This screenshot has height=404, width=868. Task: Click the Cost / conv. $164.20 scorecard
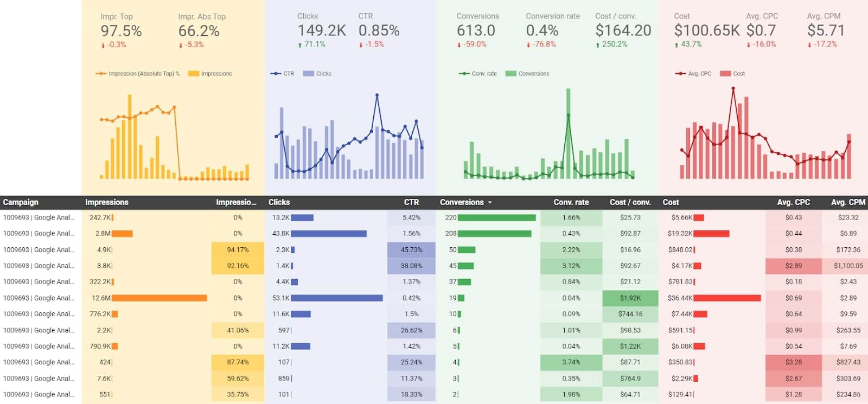coord(623,30)
